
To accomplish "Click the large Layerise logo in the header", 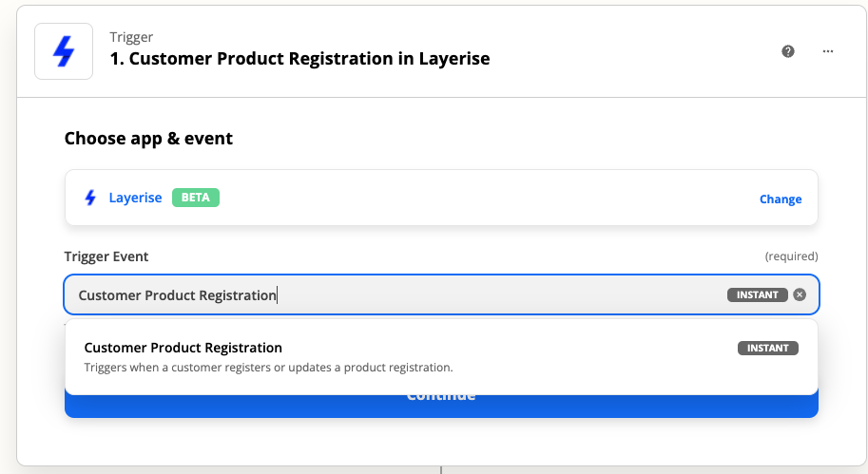I will coord(63,50).
